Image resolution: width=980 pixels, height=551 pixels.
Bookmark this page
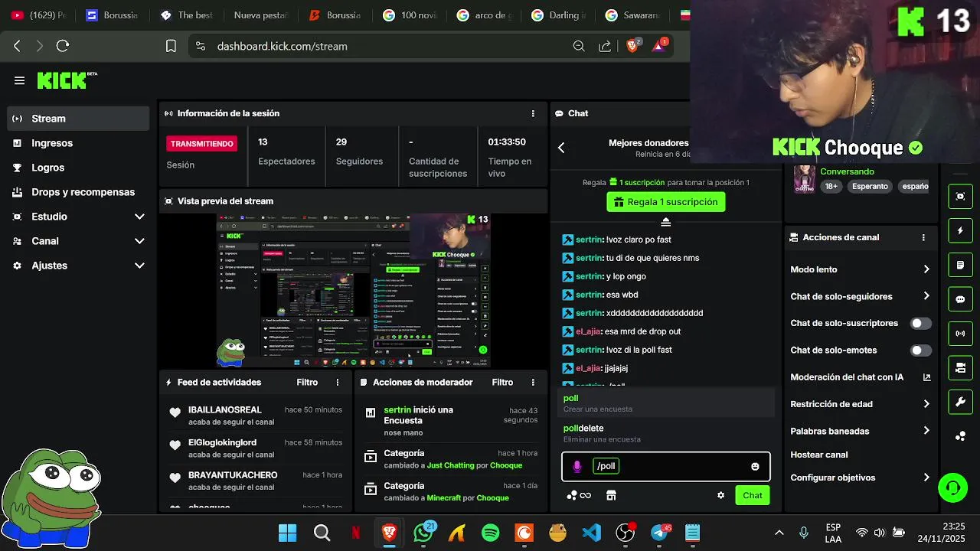click(x=171, y=46)
